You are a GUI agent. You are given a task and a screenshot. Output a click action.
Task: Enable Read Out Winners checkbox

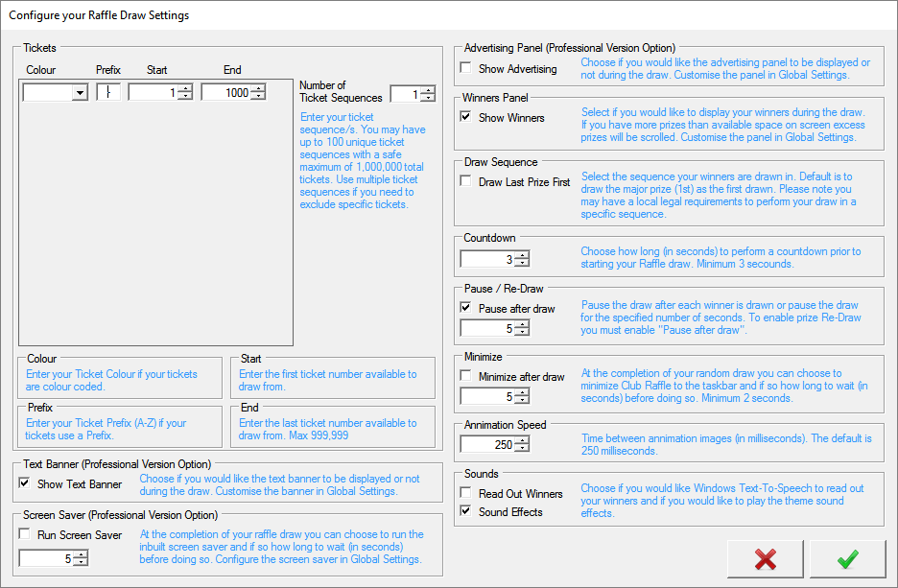pyautogui.click(x=466, y=494)
